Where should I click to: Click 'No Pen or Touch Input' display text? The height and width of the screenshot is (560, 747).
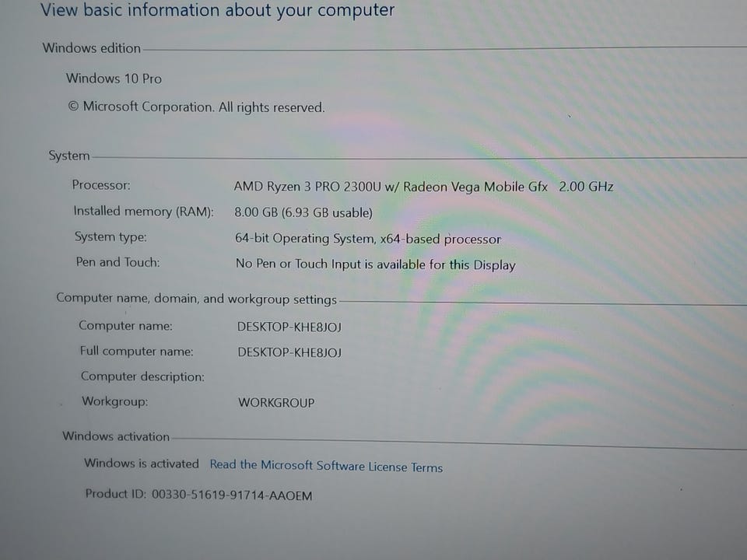pos(375,264)
